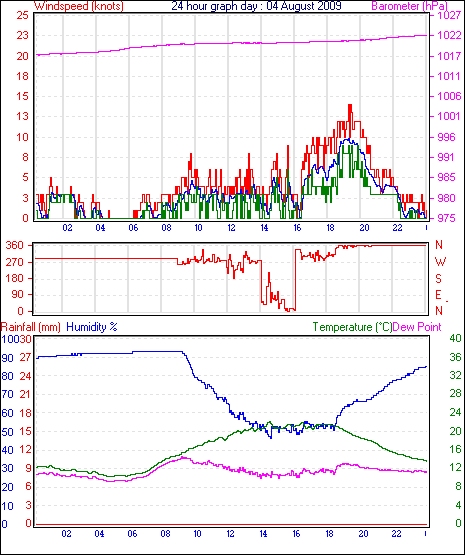Select the Temperature (°C) legend label
Image resolution: width=465 pixels, height=556 pixels.
[x=353, y=327]
